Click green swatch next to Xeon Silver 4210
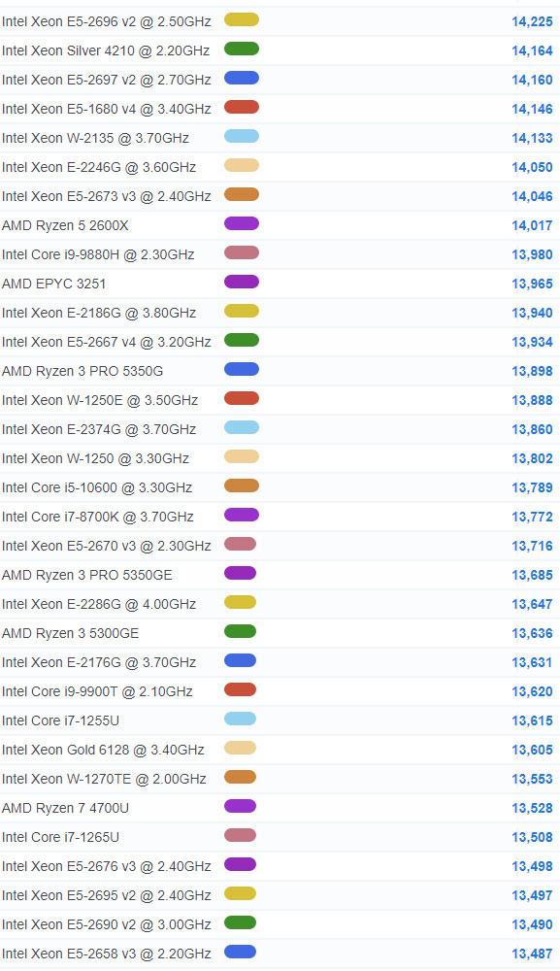 click(x=242, y=49)
